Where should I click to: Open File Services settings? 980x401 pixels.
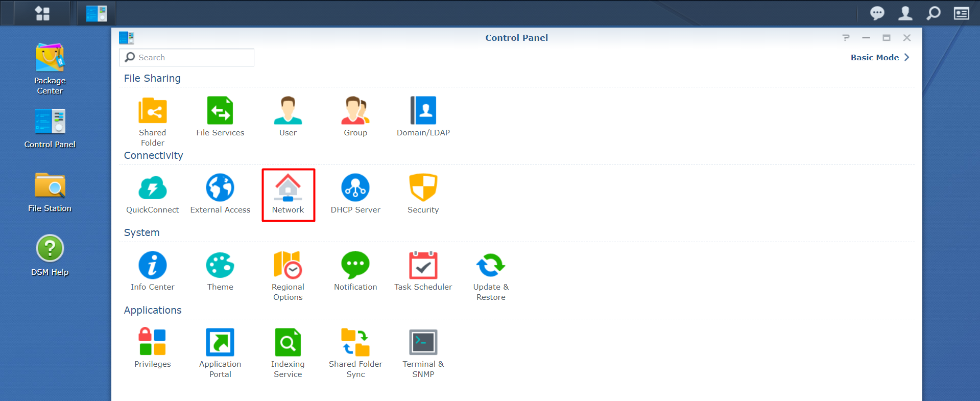tap(220, 116)
